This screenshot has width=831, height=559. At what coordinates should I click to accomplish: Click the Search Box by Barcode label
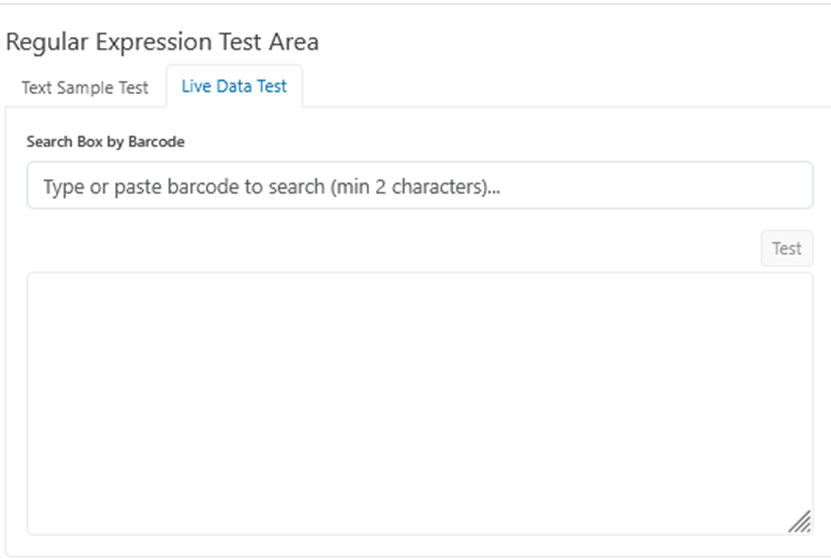[105, 141]
